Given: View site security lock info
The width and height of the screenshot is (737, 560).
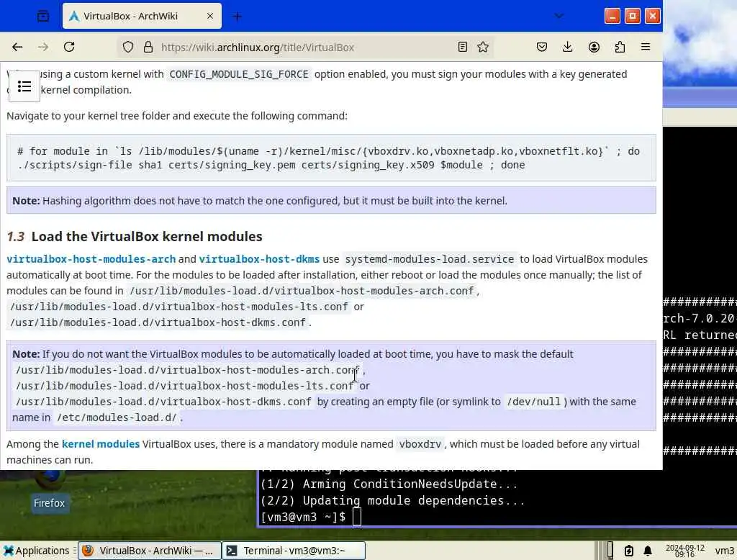Looking at the screenshot, I should click(x=148, y=47).
